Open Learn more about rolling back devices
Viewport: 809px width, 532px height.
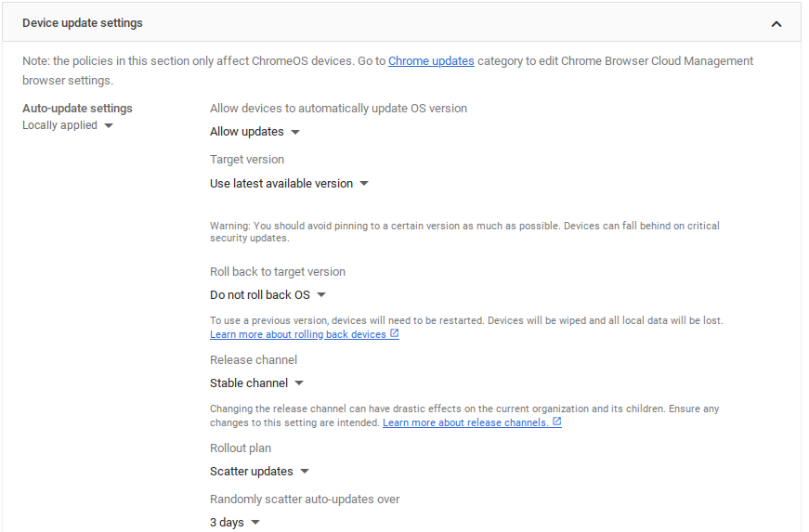point(297,334)
